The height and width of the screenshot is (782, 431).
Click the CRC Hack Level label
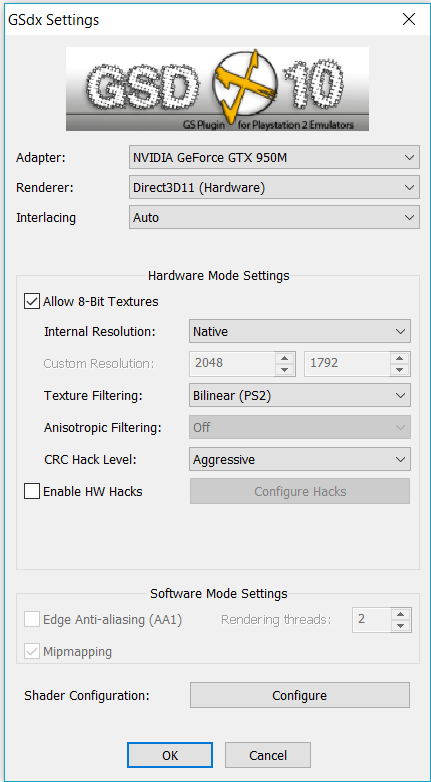point(90,460)
